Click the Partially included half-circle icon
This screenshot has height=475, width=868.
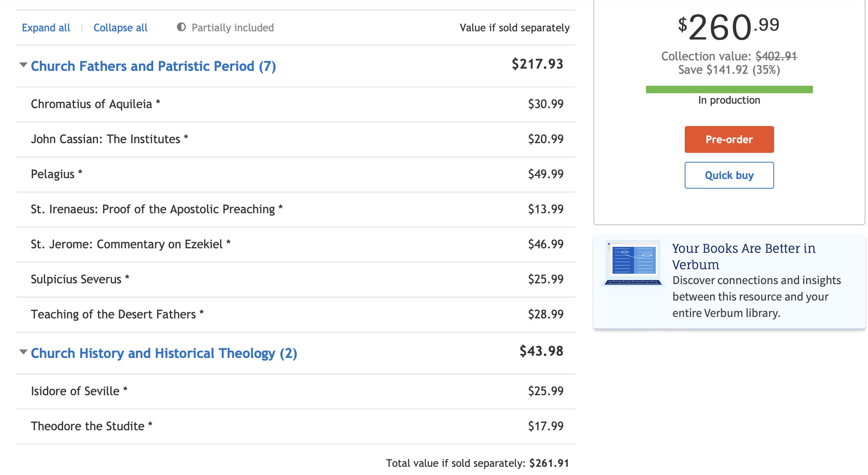pos(181,27)
